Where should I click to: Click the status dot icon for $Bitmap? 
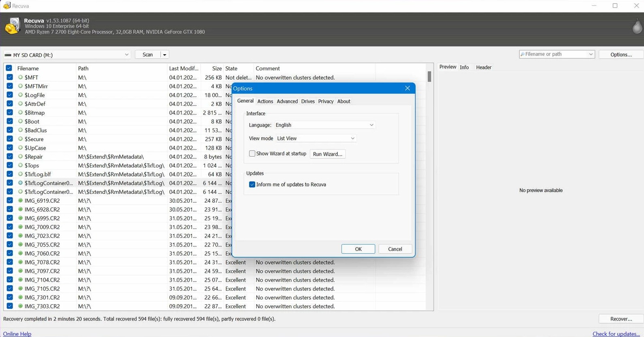[20, 112]
